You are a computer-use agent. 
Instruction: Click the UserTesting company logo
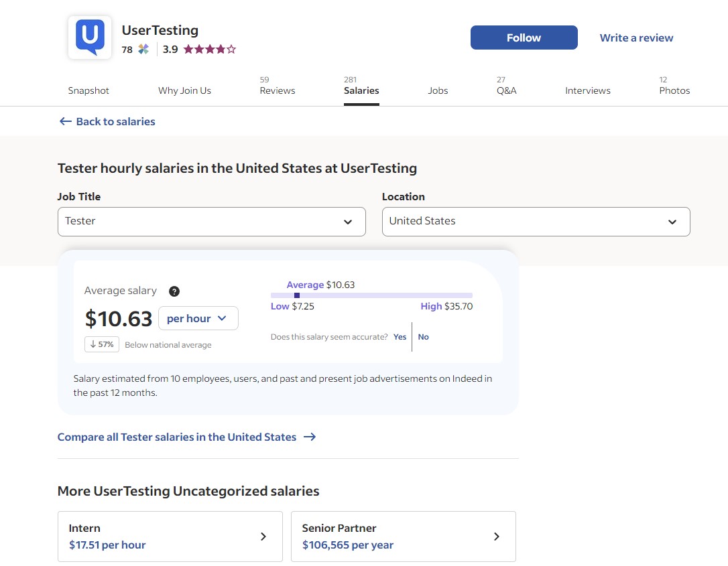coord(90,38)
